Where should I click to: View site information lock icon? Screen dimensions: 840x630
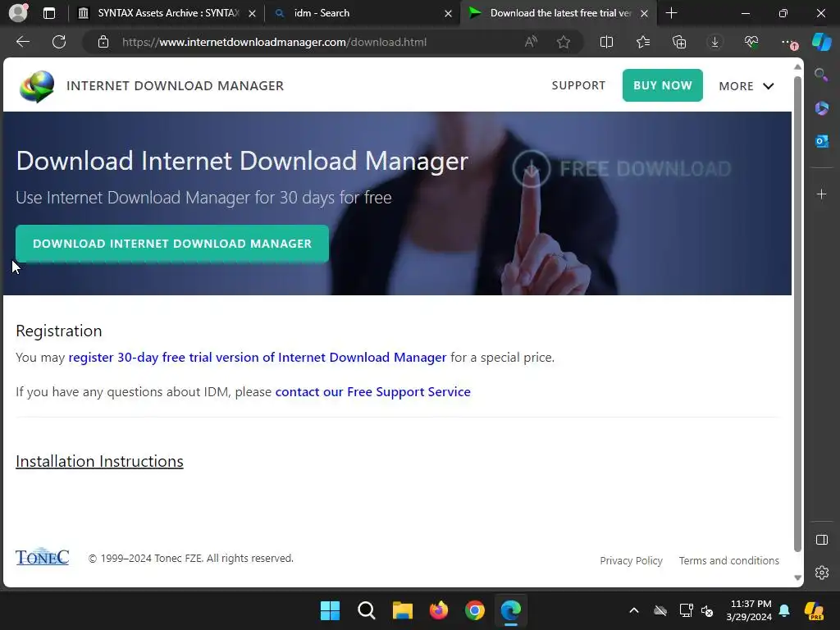(x=103, y=42)
